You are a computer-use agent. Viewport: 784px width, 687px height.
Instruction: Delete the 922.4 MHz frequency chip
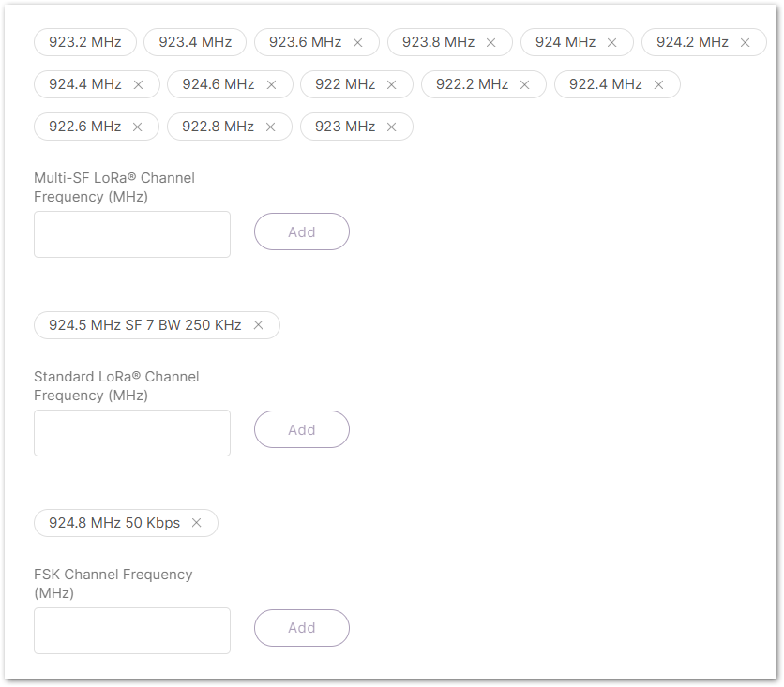tap(658, 84)
